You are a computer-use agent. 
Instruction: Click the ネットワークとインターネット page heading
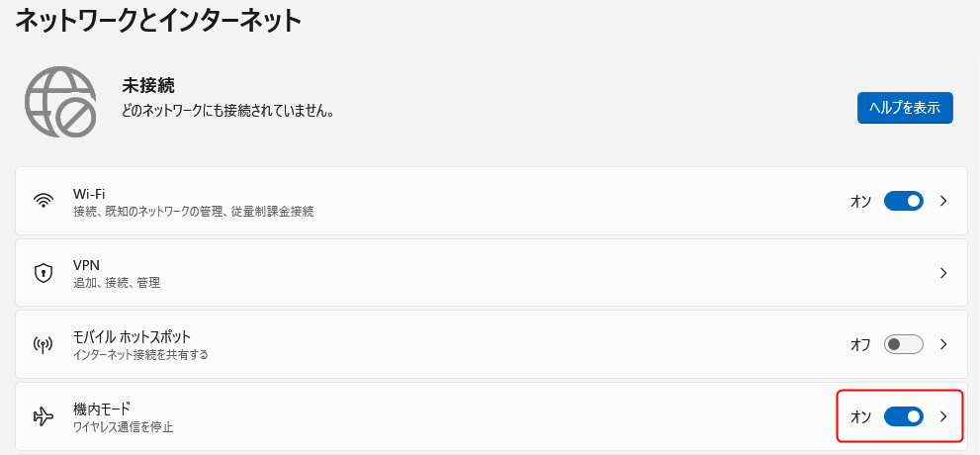(x=157, y=21)
